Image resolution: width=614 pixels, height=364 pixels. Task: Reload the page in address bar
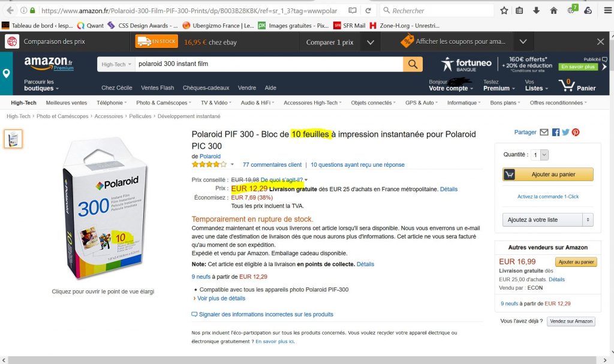click(368, 11)
